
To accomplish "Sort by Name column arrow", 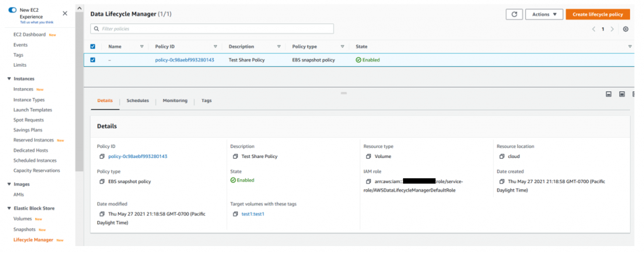I will pyautogui.click(x=142, y=47).
